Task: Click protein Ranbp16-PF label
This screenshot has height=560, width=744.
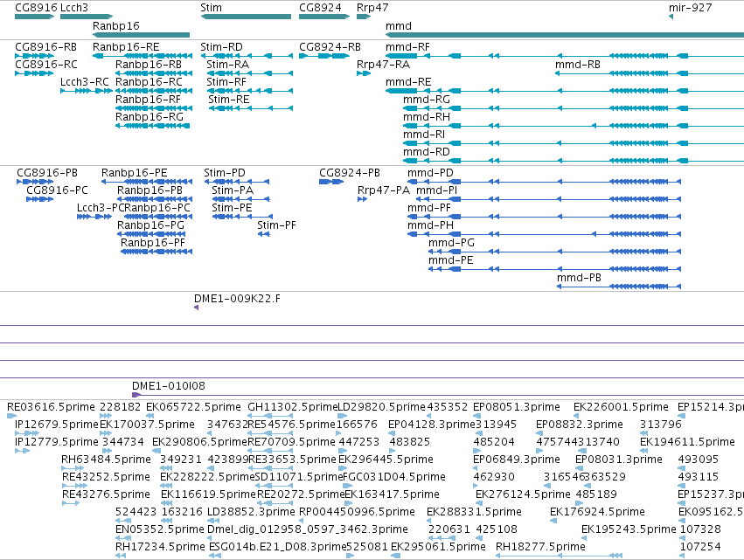Action: point(153,243)
